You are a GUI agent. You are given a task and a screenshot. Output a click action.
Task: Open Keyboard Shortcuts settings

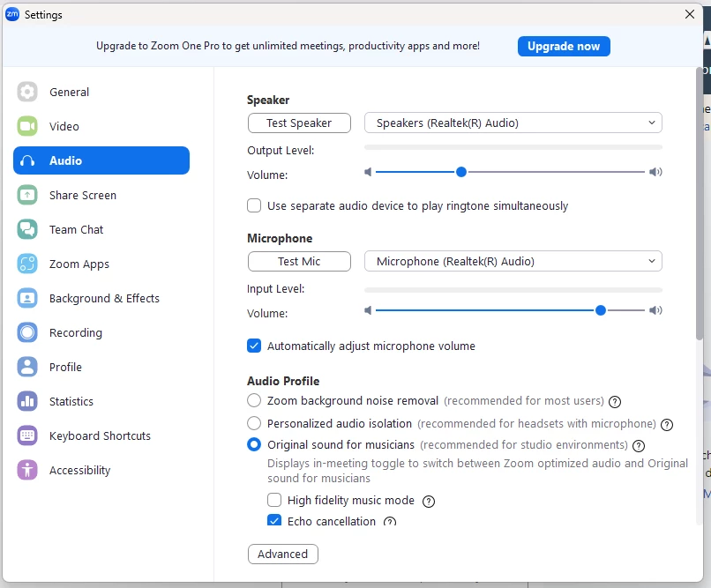point(101,436)
